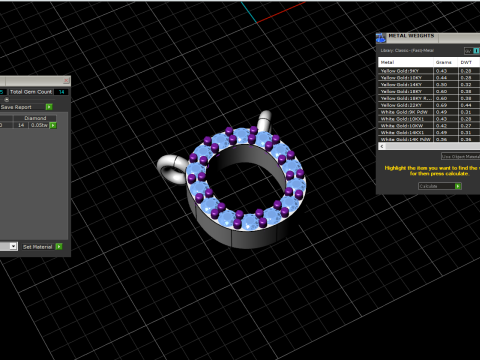Select the White Gold:10KW row
This screenshot has width=480, height=360.
429,126
